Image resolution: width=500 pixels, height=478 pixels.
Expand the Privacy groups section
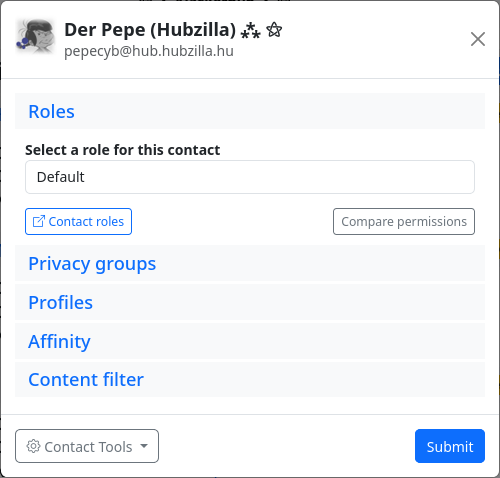[x=250, y=263]
